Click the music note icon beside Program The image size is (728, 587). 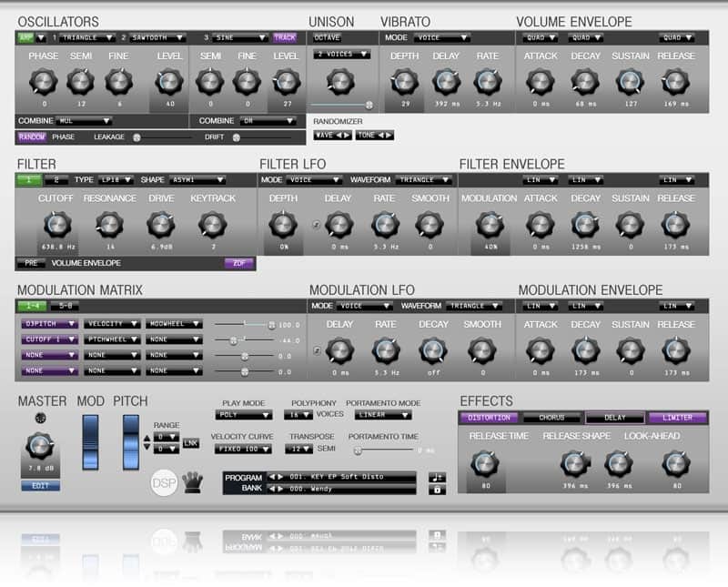437,478
